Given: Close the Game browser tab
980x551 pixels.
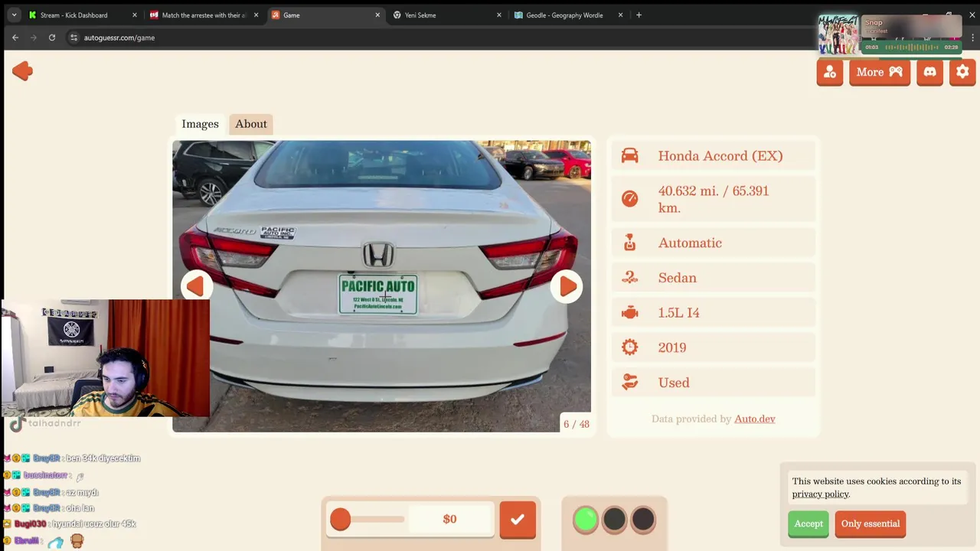Looking at the screenshot, I should 377,15.
